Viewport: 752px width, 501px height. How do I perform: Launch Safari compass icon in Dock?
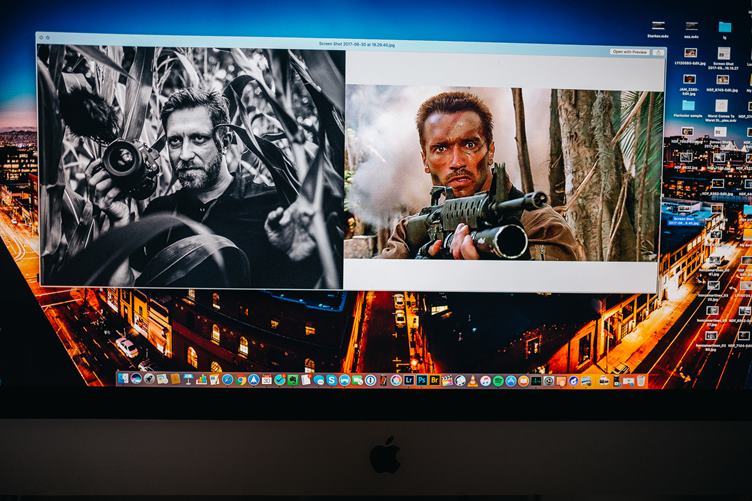pos(227,380)
